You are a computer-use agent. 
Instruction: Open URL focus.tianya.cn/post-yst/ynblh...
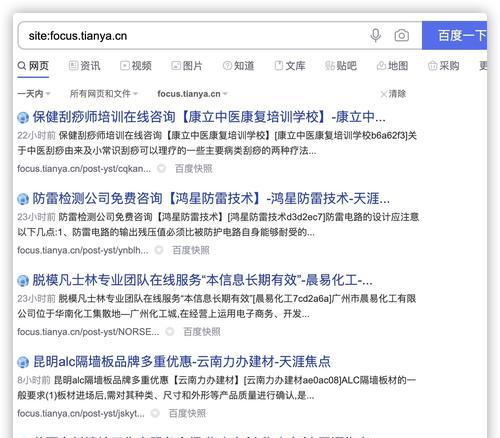point(83,250)
